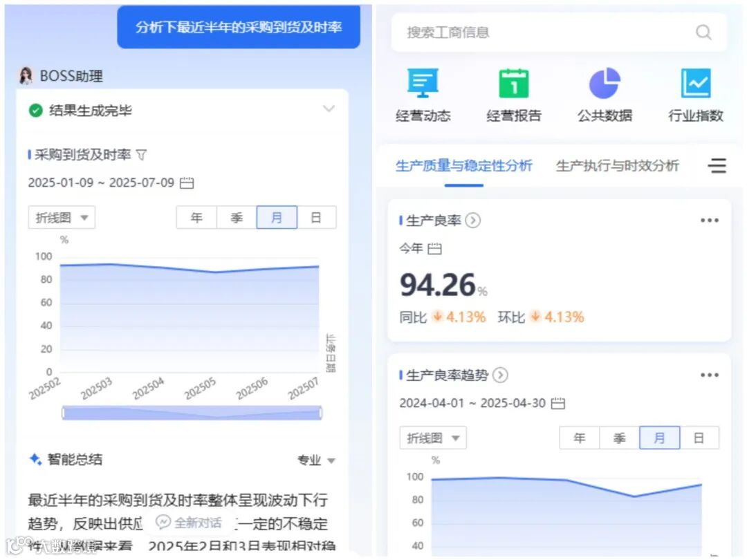Switch to 生产质量与稳定性分析 tab
Viewport: 747px width, 560px height.
[x=464, y=166]
